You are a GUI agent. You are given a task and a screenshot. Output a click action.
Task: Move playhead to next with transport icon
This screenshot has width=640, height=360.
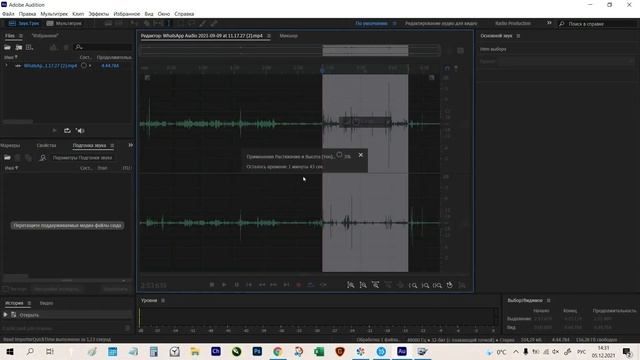click(x=286, y=285)
